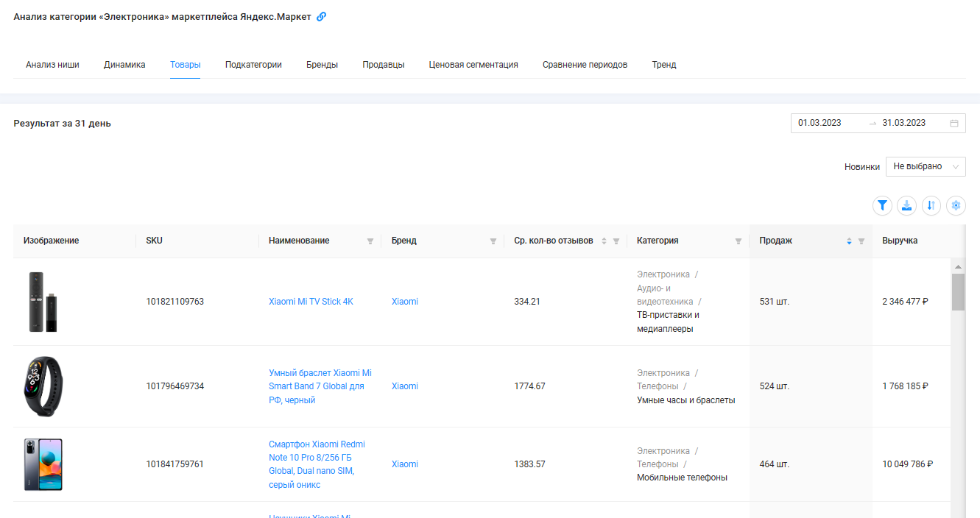Select the Товары tab
Screen dimensions: 980x518
click(185, 65)
